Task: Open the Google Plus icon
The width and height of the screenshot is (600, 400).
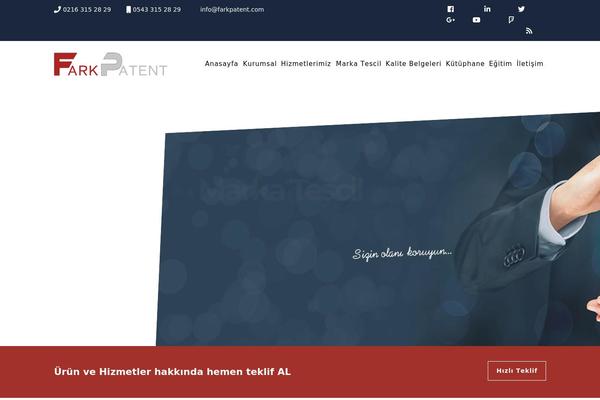Action: [x=450, y=20]
